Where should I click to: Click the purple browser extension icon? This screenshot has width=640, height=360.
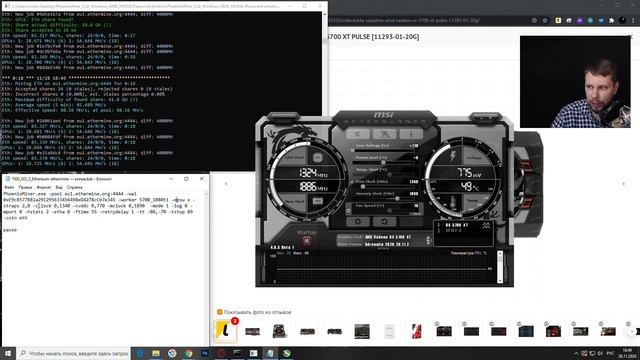pyautogui.click(x=580, y=20)
